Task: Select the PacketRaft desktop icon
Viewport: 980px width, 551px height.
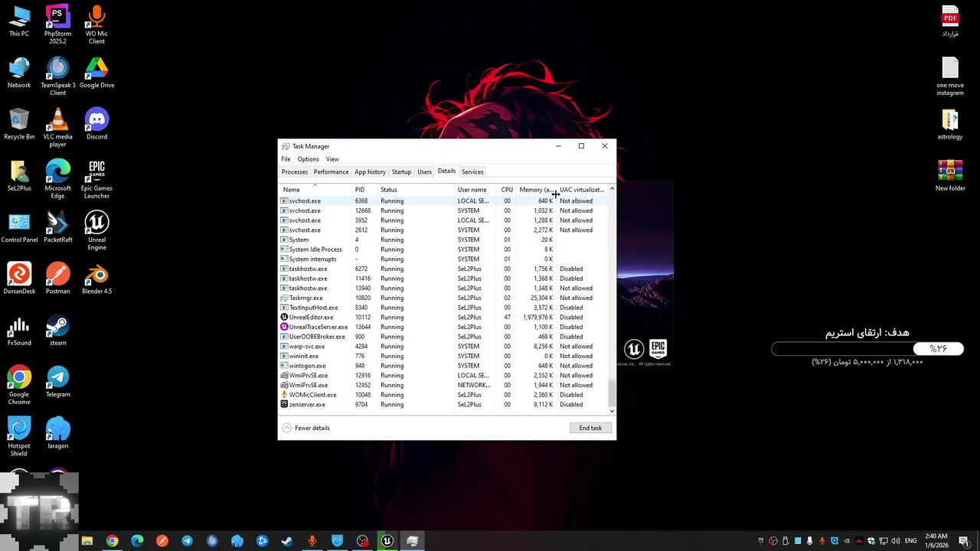Action: point(57,228)
